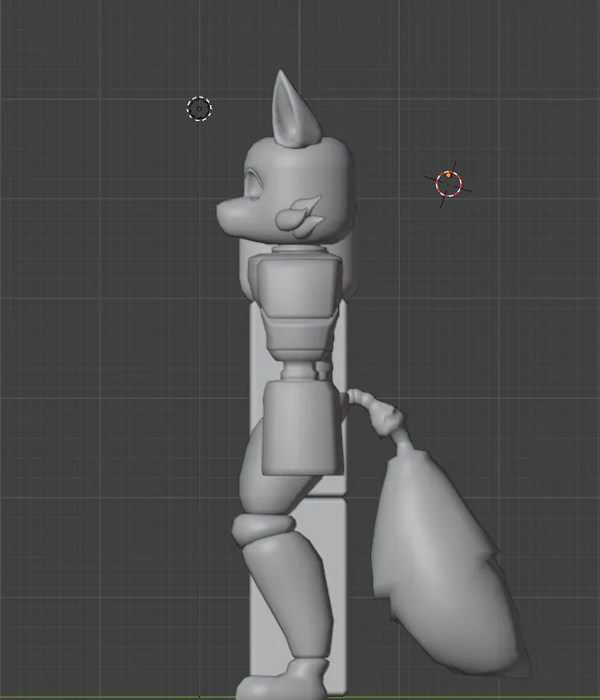Click the waist joint cylinder below torso
Viewport: 600px width, 700px height.
298,371
